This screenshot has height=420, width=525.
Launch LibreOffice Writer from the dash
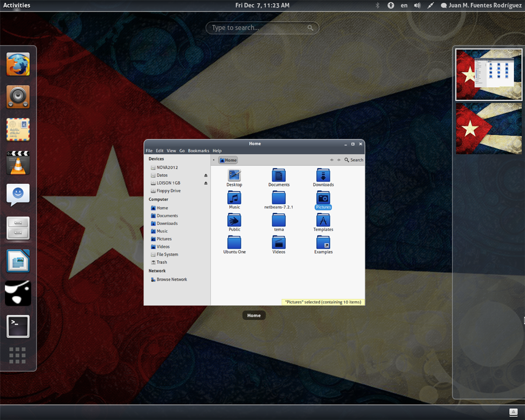18,261
